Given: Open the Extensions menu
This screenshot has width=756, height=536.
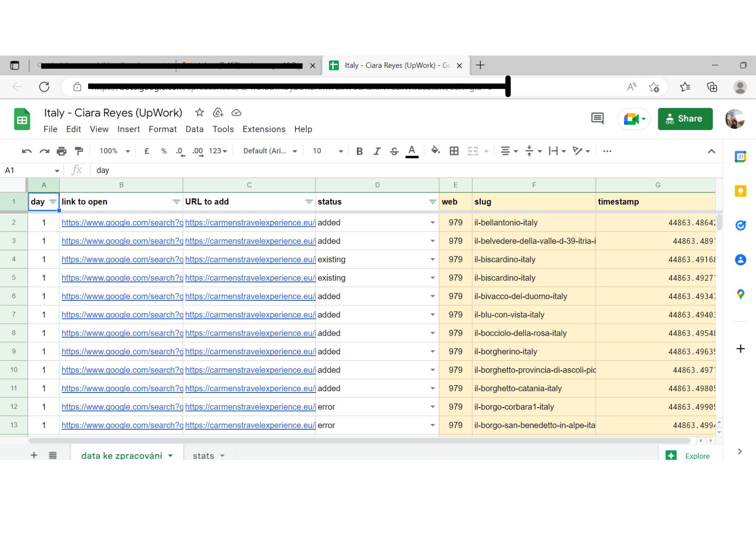Looking at the screenshot, I should point(264,129).
